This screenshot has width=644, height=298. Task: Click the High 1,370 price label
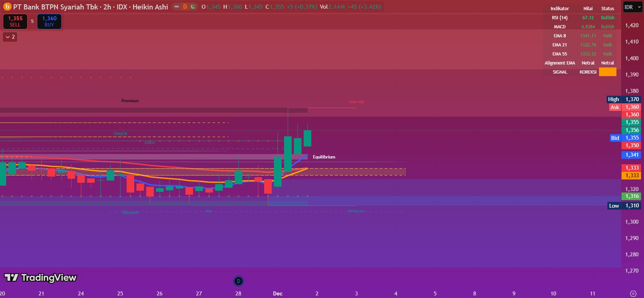[x=624, y=99]
